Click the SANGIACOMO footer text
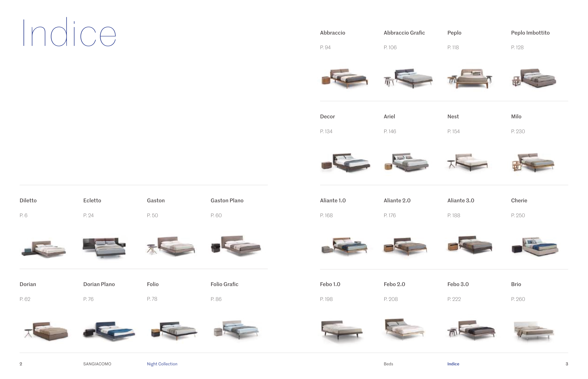The image size is (588, 379). [97, 364]
